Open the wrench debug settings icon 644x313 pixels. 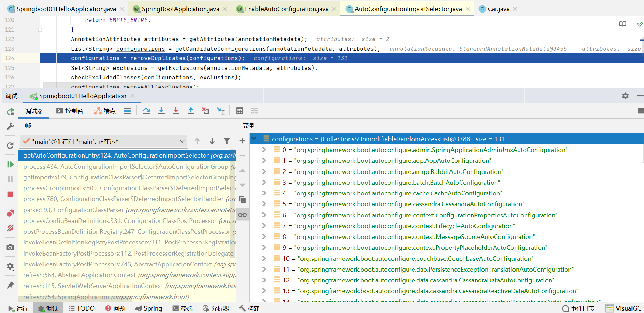tap(10, 126)
